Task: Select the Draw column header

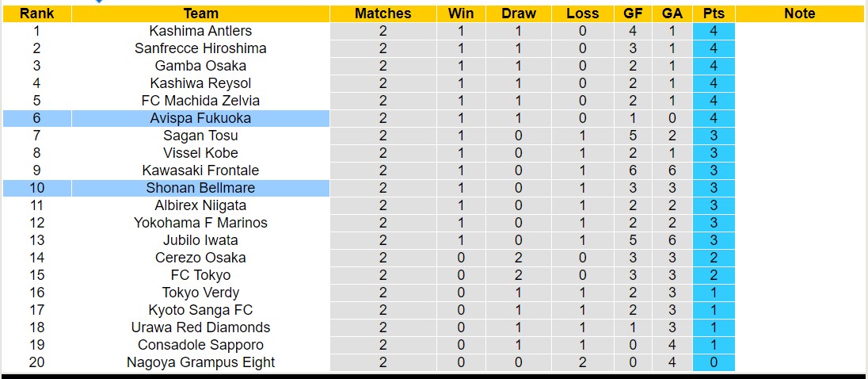Action: click(x=519, y=13)
